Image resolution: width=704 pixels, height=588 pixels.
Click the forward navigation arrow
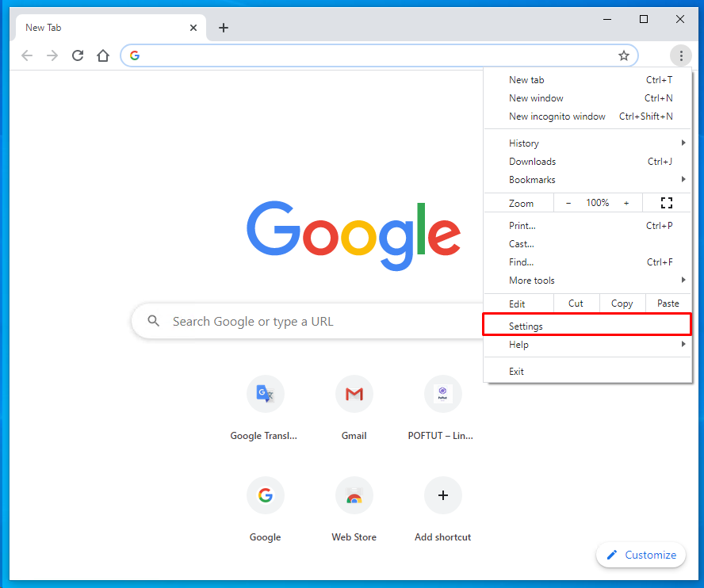[52, 55]
